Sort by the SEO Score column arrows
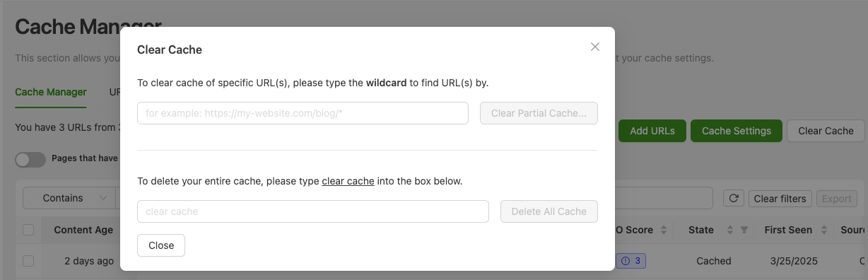 click(x=663, y=230)
